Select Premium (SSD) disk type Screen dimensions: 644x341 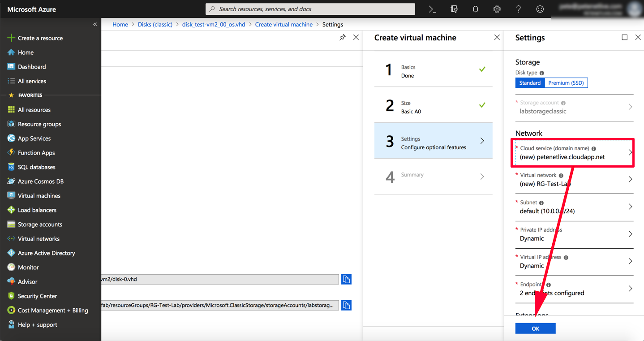(x=566, y=83)
